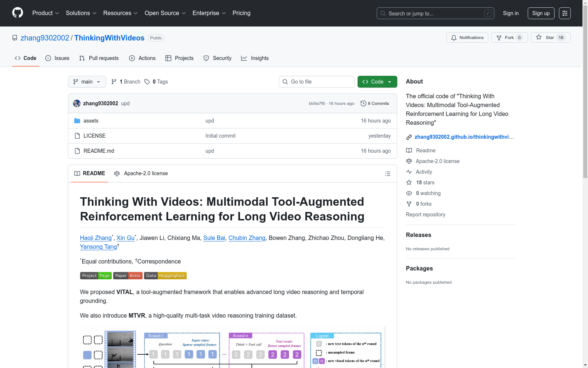
Task: Open the ThinkingWithVideos repository name link
Action: pyautogui.click(x=110, y=38)
